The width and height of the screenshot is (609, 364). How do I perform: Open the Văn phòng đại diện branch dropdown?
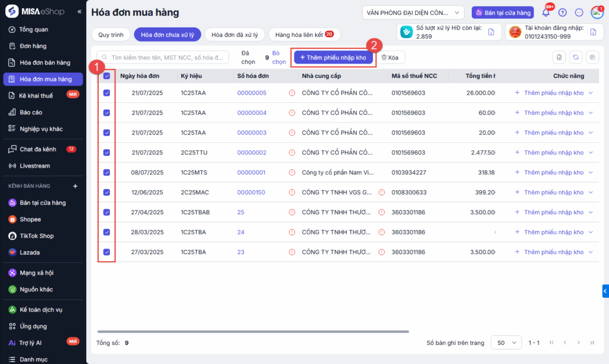point(413,12)
